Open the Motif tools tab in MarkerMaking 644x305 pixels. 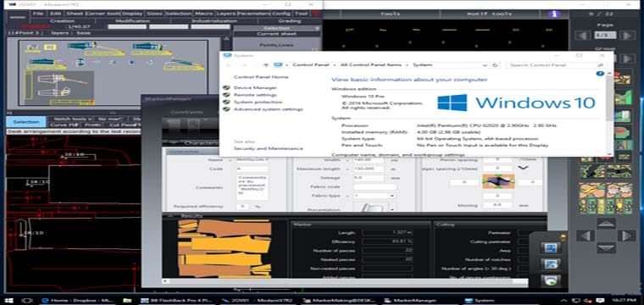tap(490, 14)
